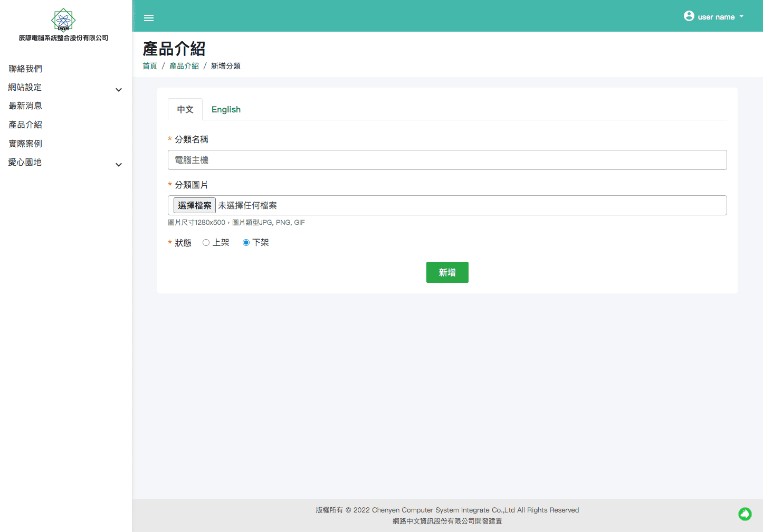This screenshot has height=532, width=763.
Task: Focus the 分類名稱 input field
Action: (x=447, y=160)
